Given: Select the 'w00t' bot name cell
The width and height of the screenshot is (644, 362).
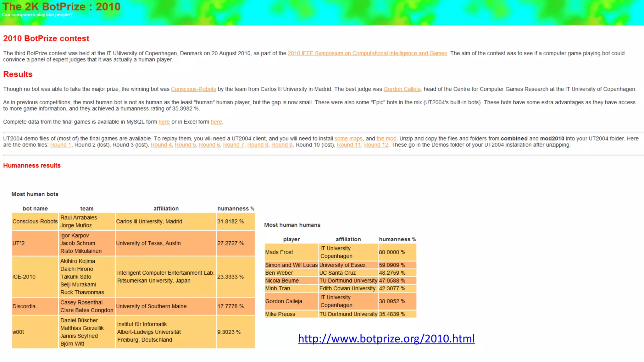Looking at the screenshot, I should point(35,332).
